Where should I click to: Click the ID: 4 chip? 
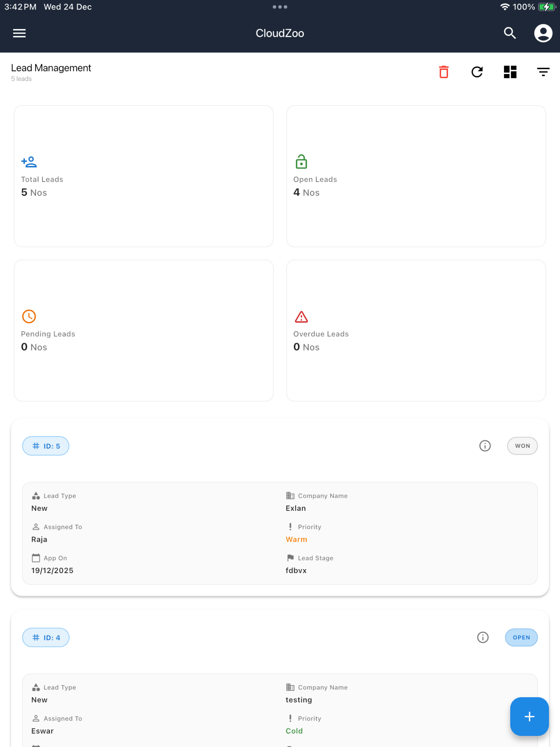(x=46, y=637)
